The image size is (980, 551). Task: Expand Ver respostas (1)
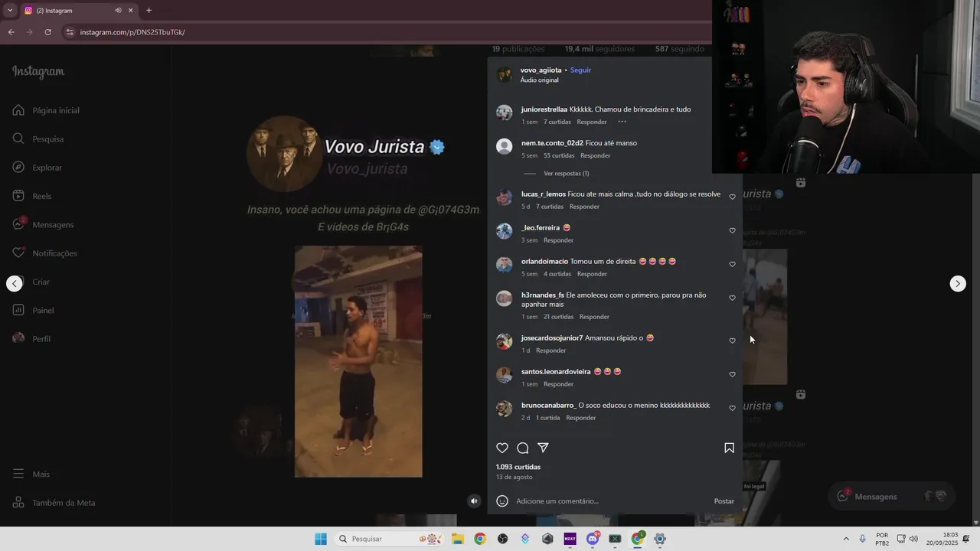[x=566, y=174]
